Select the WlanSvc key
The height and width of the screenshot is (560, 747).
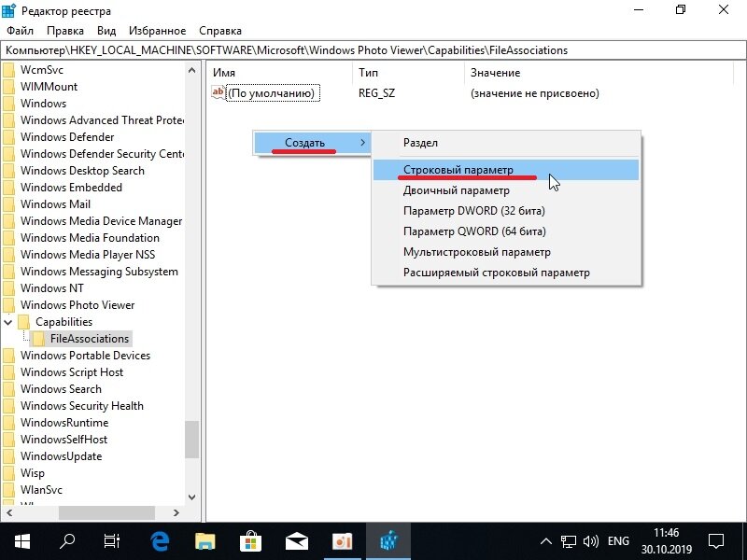[x=41, y=489]
